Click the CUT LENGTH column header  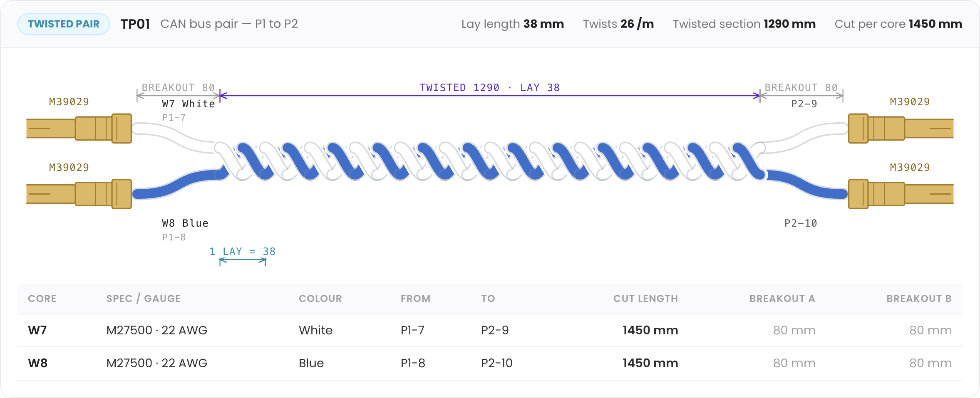tap(645, 299)
